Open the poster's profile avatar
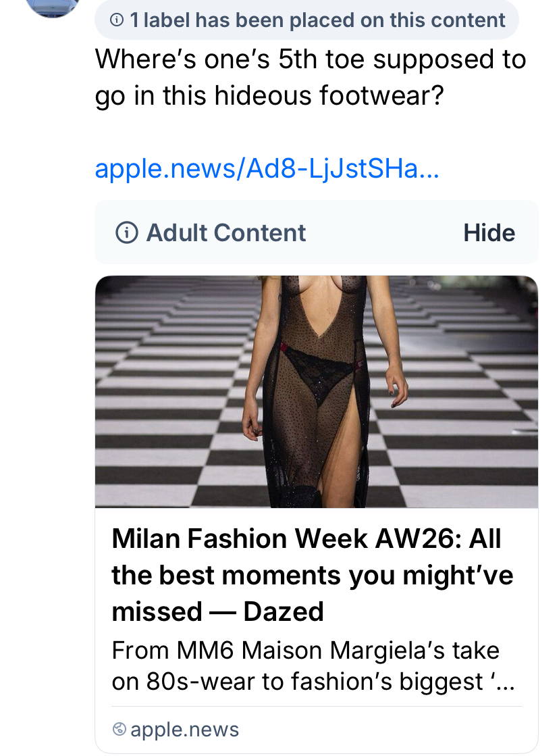The height and width of the screenshot is (756, 559). click(x=51, y=7)
